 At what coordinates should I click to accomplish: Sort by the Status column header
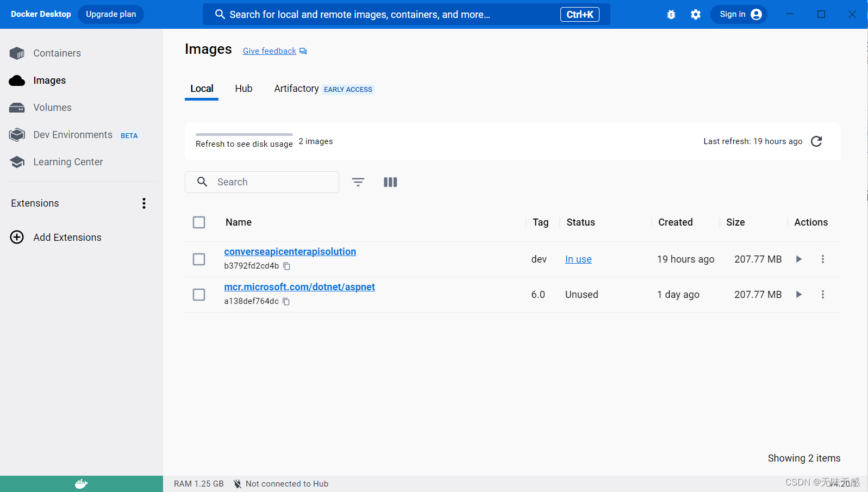click(580, 222)
